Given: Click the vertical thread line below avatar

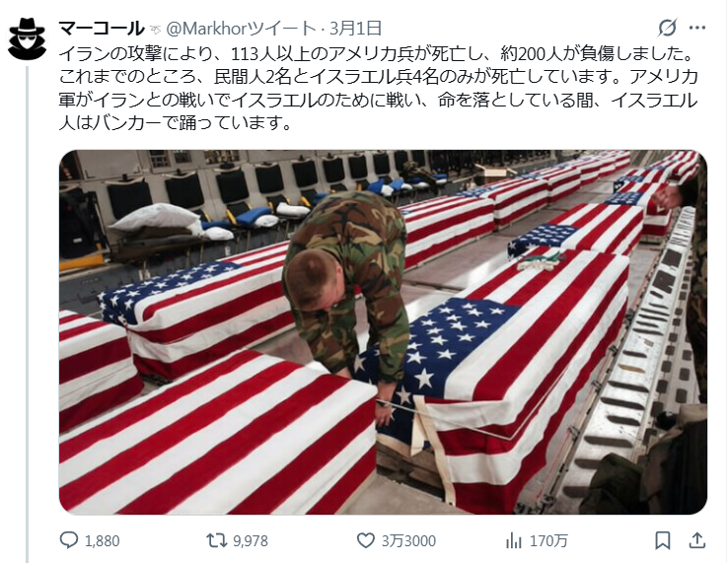Looking at the screenshot, I should (x=27, y=314).
